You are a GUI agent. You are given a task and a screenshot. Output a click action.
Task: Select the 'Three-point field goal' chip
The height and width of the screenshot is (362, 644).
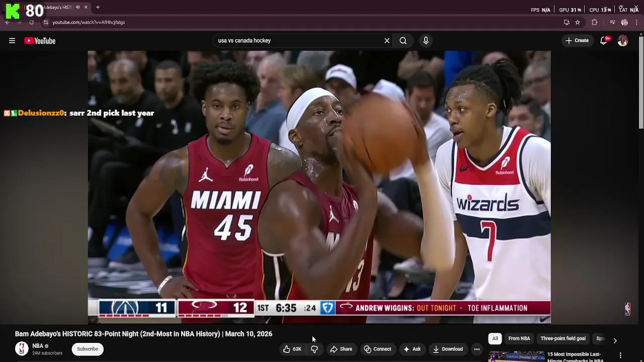[563, 338]
